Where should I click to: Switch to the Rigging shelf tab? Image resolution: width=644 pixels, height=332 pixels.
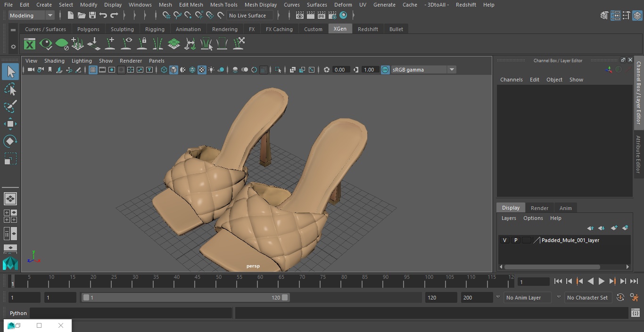point(155,29)
